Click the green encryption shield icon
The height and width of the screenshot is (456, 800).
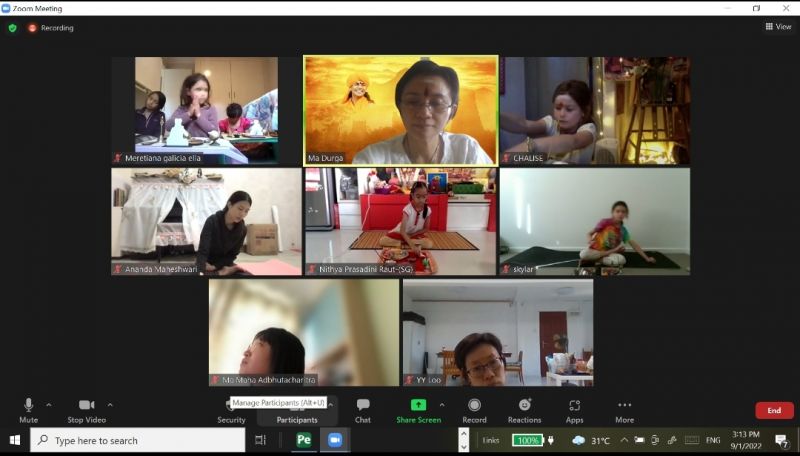pyautogui.click(x=13, y=28)
